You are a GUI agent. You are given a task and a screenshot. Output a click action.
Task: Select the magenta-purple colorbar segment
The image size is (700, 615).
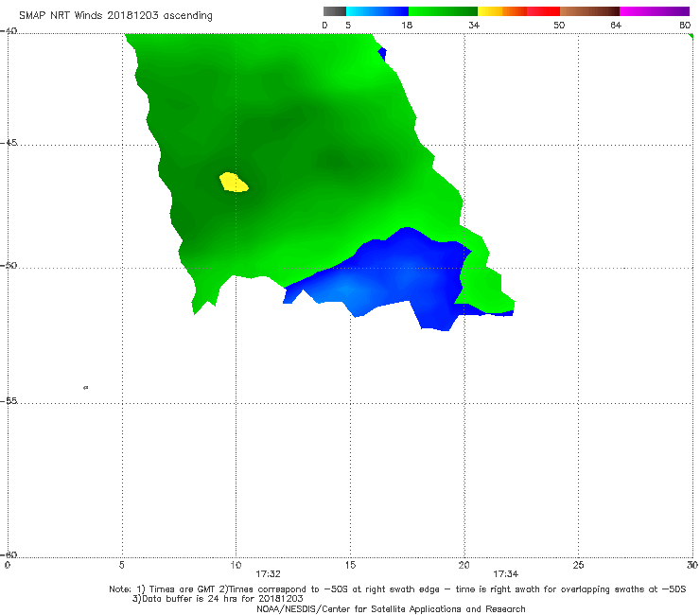tap(655, 11)
